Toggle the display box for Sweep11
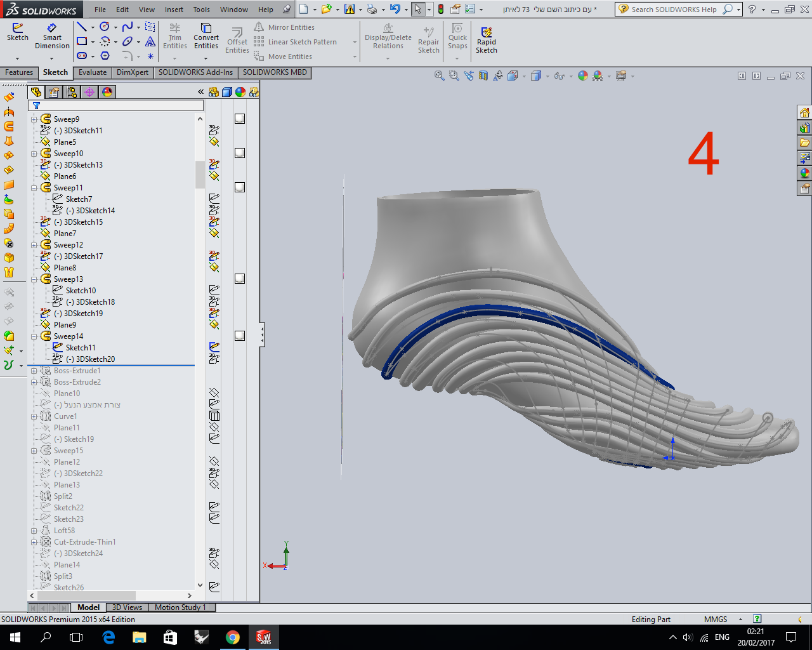Screen dimensions: 812x650 [x=240, y=187]
